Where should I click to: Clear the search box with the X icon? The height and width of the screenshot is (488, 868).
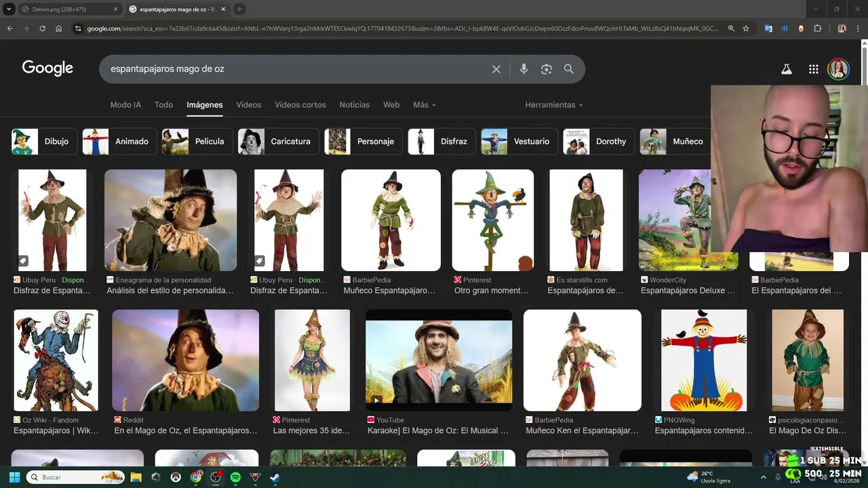[496, 69]
